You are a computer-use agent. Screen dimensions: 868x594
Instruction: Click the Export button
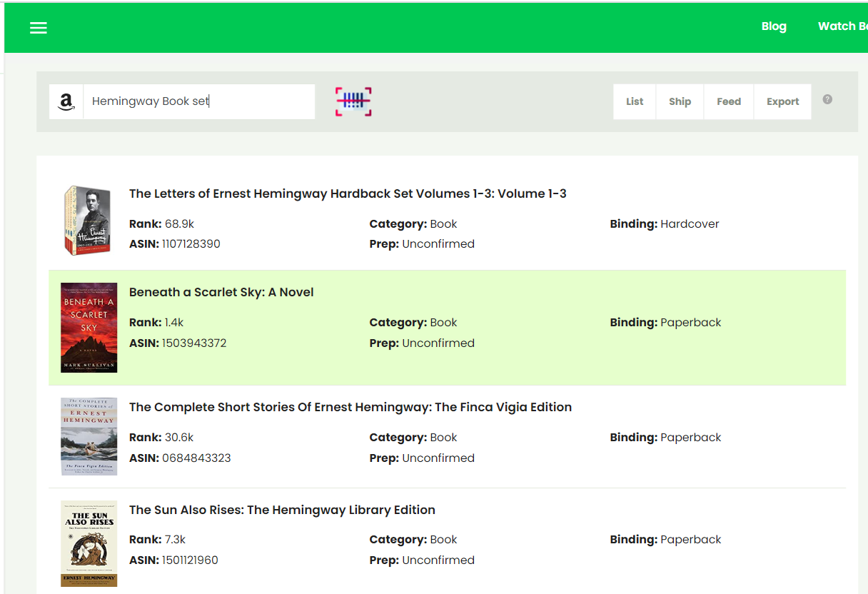[x=782, y=101]
